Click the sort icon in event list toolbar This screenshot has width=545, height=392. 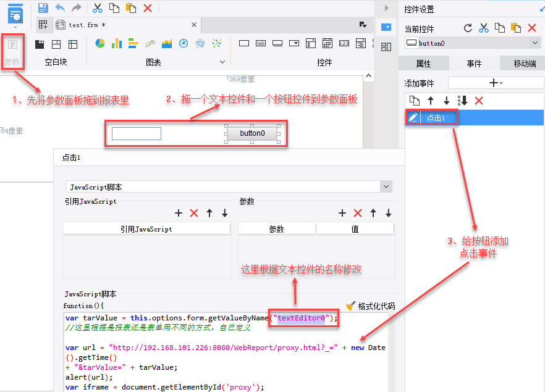pos(463,101)
